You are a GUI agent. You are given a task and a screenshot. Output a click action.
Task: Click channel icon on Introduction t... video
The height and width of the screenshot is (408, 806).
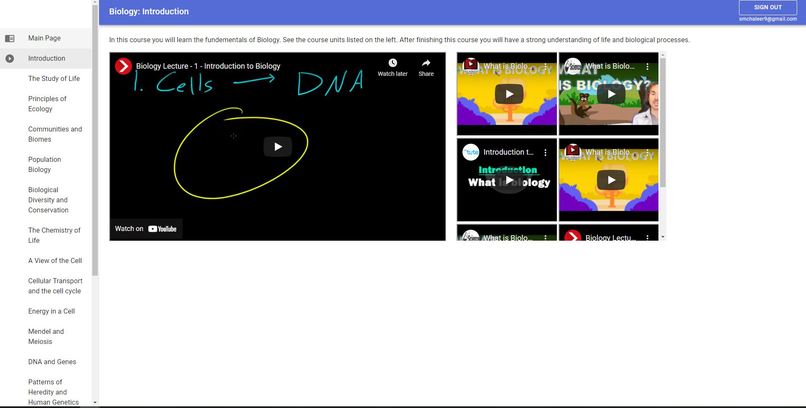[x=470, y=153]
